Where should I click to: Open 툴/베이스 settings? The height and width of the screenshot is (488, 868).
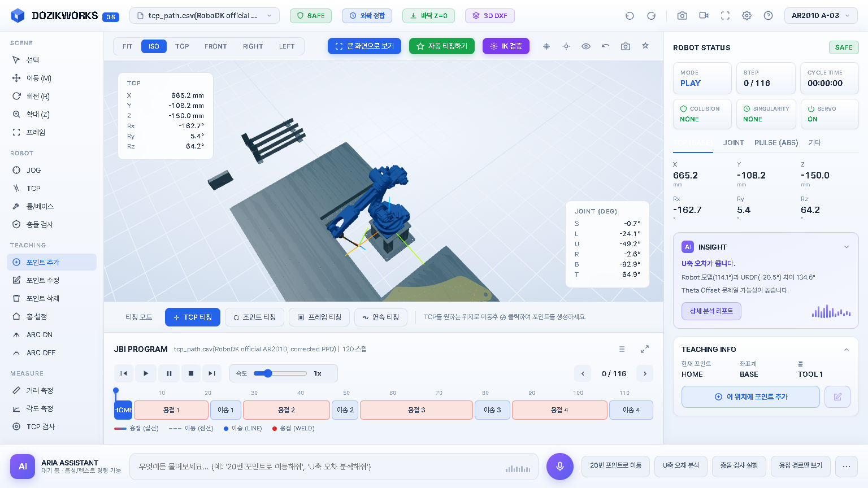(51, 206)
